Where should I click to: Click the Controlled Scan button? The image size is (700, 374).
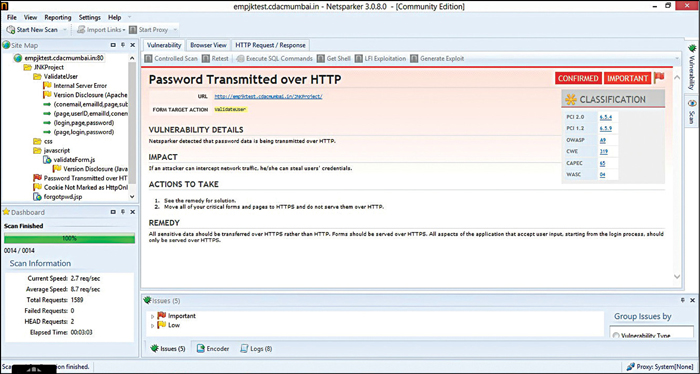pos(171,58)
